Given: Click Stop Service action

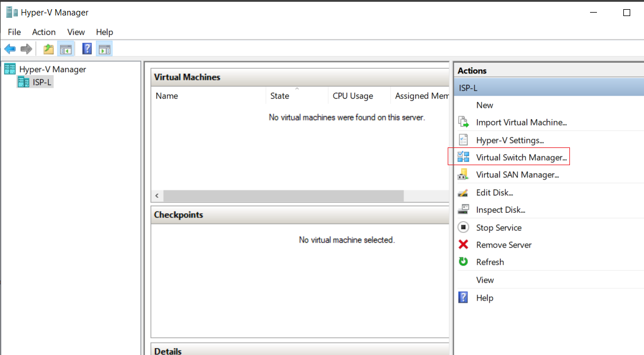Looking at the screenshot, I should (x=499, y=228).
